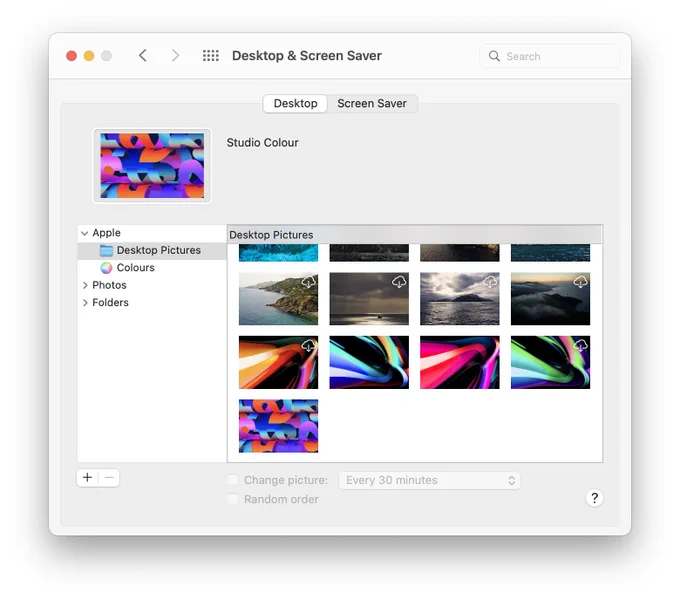Close the window with red button
The height and width of the screenshot is (600, 680).
(x=72, y=56)
